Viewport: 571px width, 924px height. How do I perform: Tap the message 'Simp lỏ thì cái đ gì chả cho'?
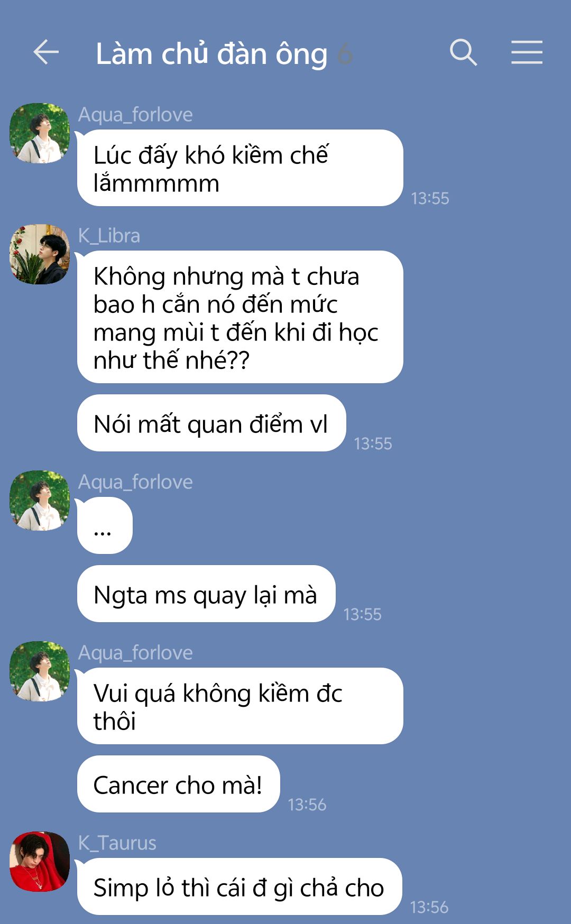(x=240, y=886)
